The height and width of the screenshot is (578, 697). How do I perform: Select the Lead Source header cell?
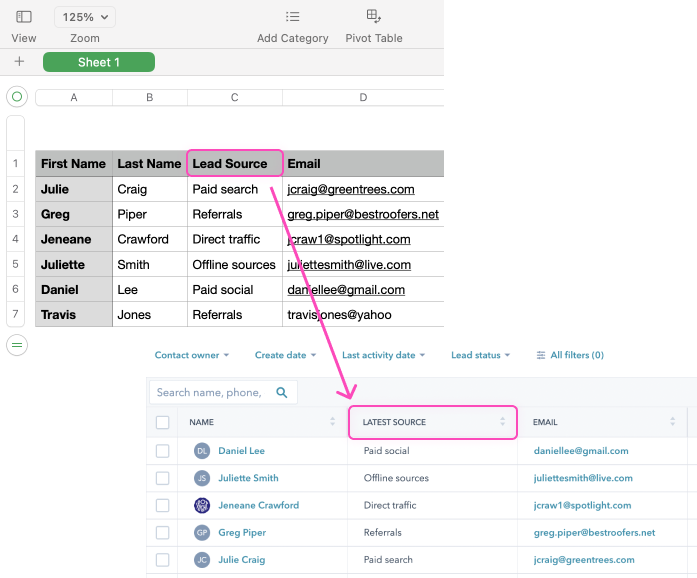(229, 163)
